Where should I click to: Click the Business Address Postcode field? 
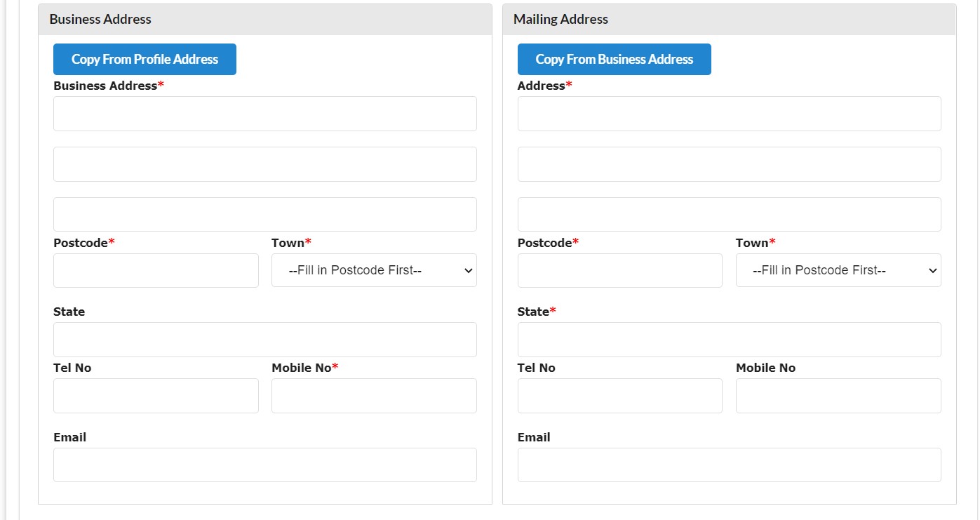pos(156,270)
